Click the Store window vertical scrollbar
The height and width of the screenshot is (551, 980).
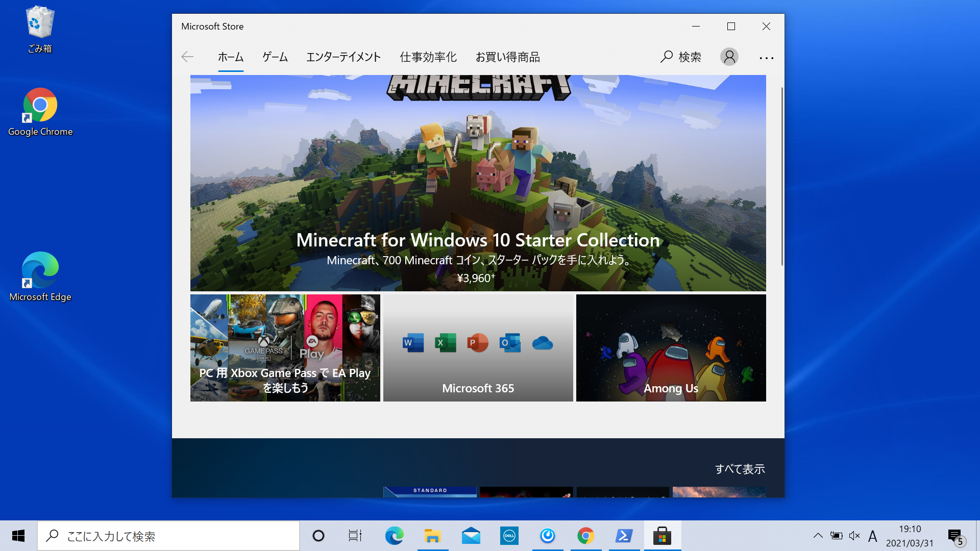pyautogui.click(x=781, y=177)
